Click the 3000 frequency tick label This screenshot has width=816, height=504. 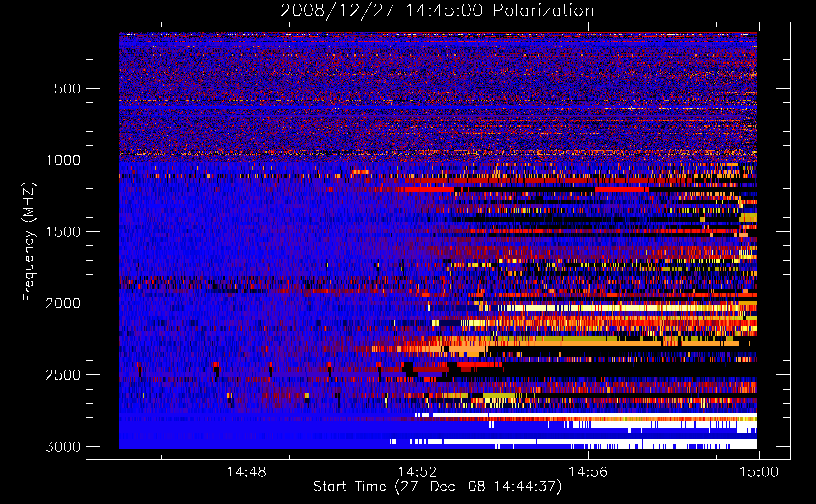tap(63, 447)
